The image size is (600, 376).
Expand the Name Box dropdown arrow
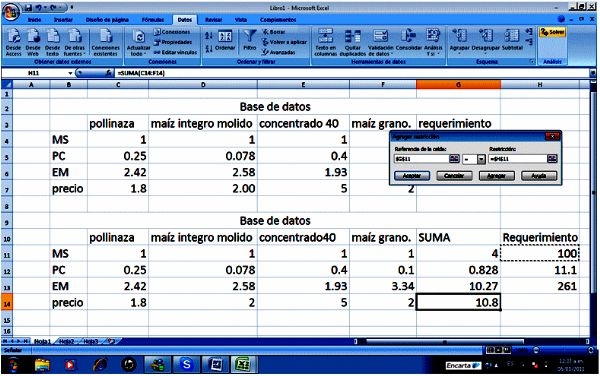70,73
